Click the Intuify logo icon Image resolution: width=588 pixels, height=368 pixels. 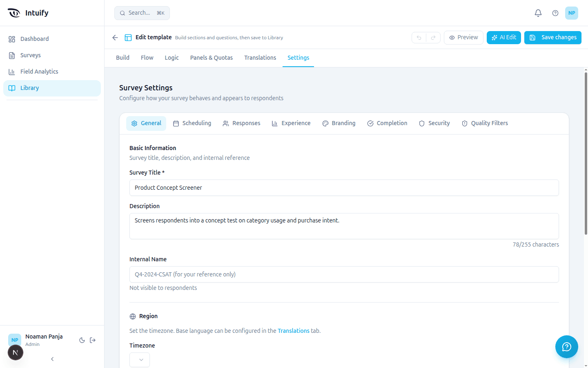14,13
